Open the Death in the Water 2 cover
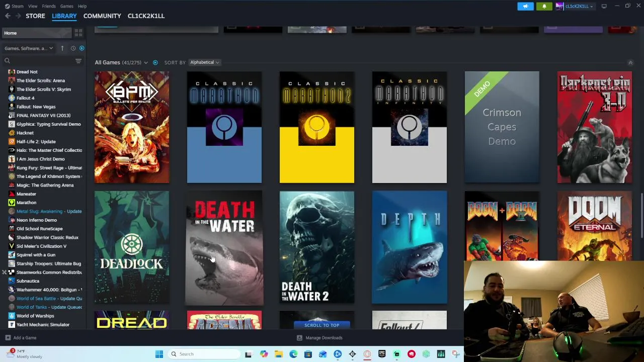The image size is (644, 362). [317, 247]
